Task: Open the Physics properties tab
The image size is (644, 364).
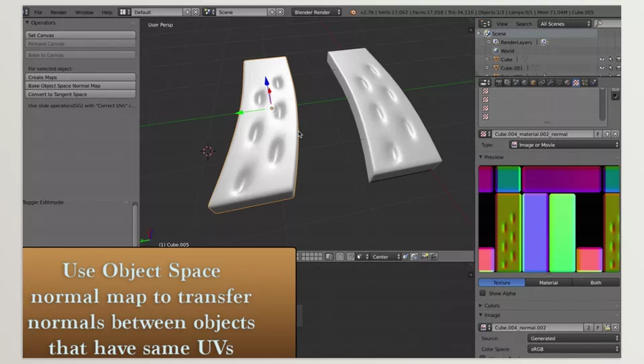Action: click(594, 83)
